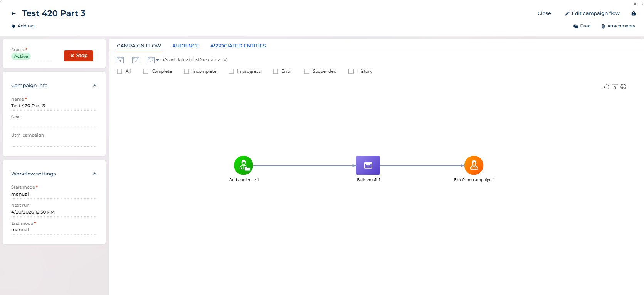Image resolution: width=644 pixels, height=295 pixels.
Task: Click the one-day calendar filter icon
Action: (x=120, y=60)
